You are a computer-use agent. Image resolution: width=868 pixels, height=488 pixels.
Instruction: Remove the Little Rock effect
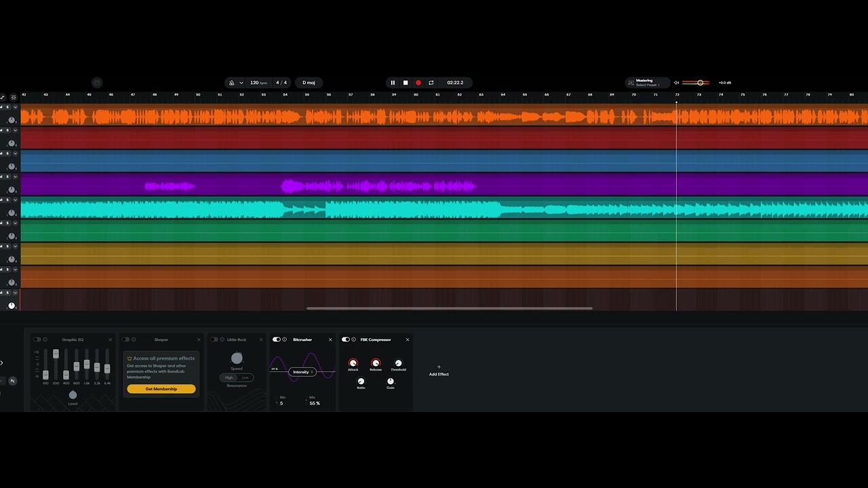click(261, 340)
